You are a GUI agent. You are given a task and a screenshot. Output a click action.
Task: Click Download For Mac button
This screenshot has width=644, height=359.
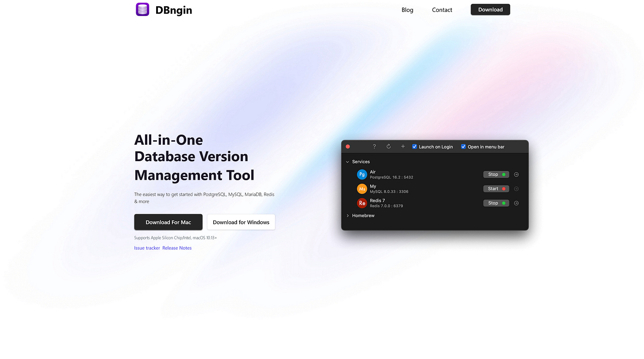point(169,222)
